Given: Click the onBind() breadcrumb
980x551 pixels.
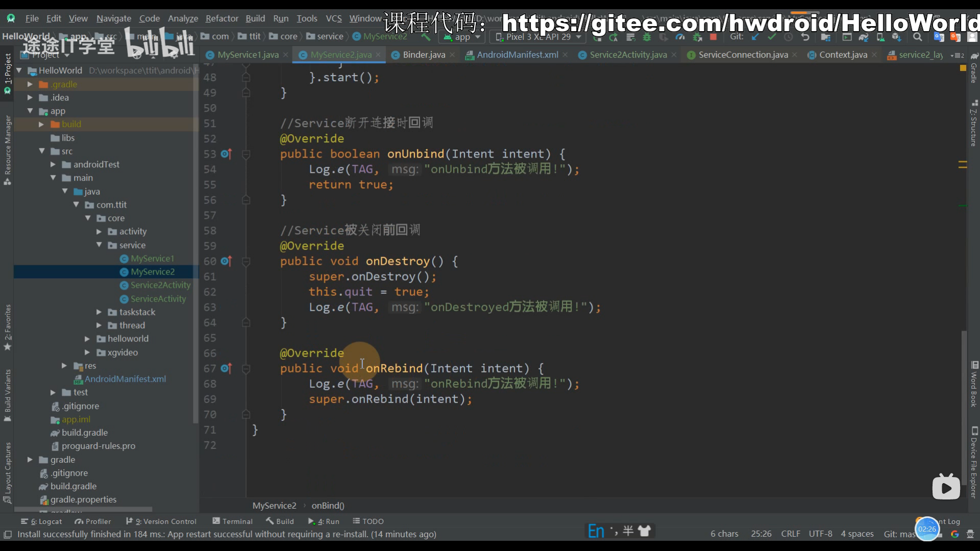Looking at the screenshot, I should tap(328, 506).
